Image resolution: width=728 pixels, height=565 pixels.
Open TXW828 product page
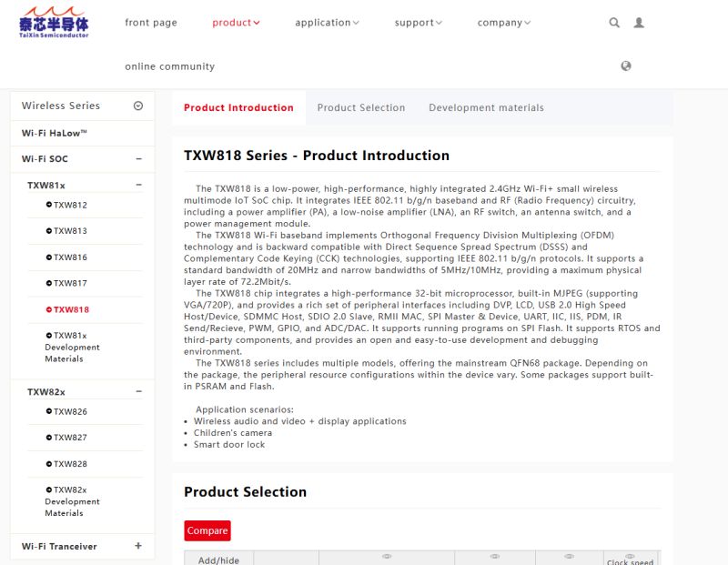[x=70, y=464]
